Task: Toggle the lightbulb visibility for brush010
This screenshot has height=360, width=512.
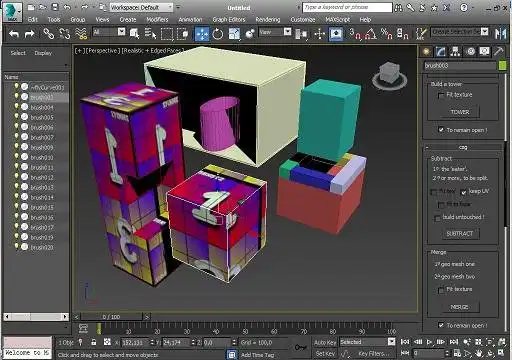Action: pyautogui.click(x=16, y=157)
